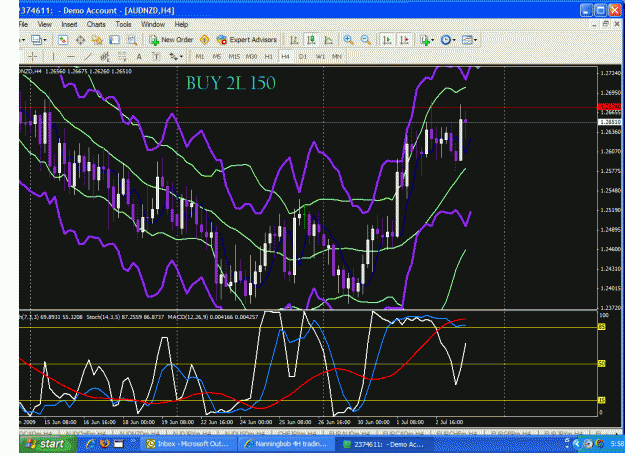Open Market Watch window from toolbar
This screenshot has width=625, height=456.
point(63,40)
